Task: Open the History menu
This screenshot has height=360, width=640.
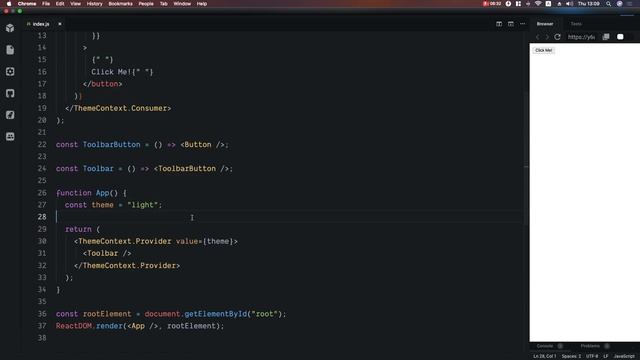Action: [x=95, y=4]
